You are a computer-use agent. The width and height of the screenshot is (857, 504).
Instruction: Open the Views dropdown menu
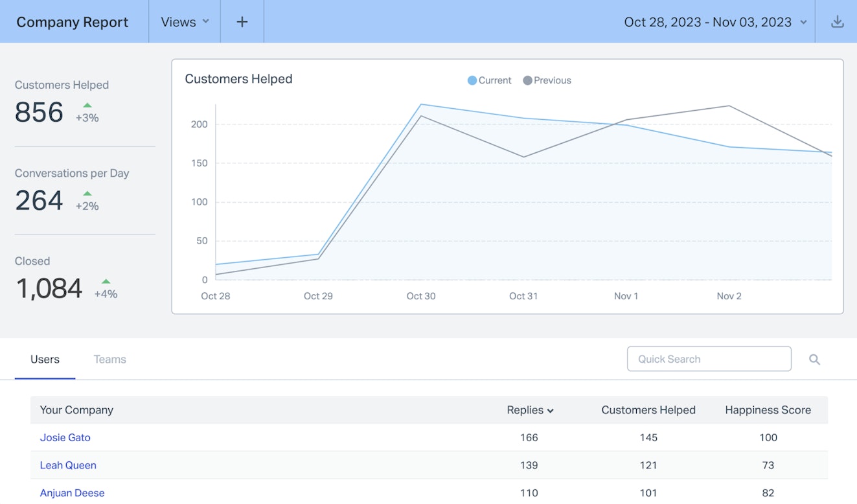(185, 22)
